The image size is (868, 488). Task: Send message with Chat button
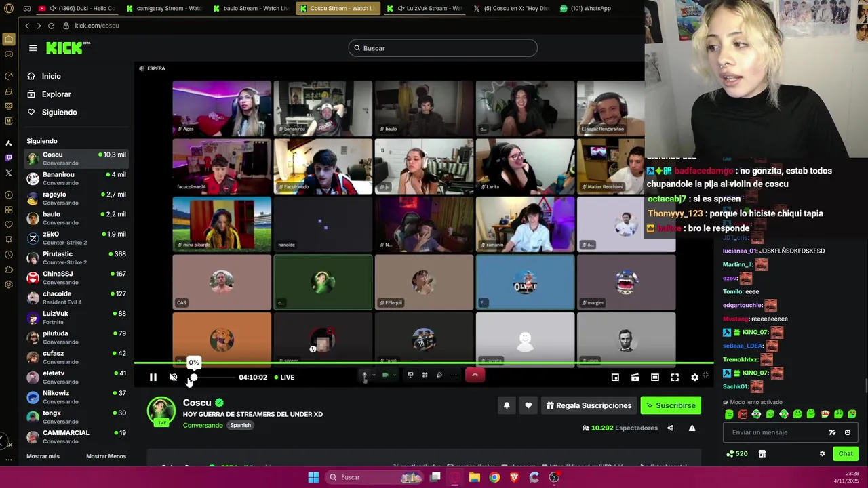coord(846,453)
